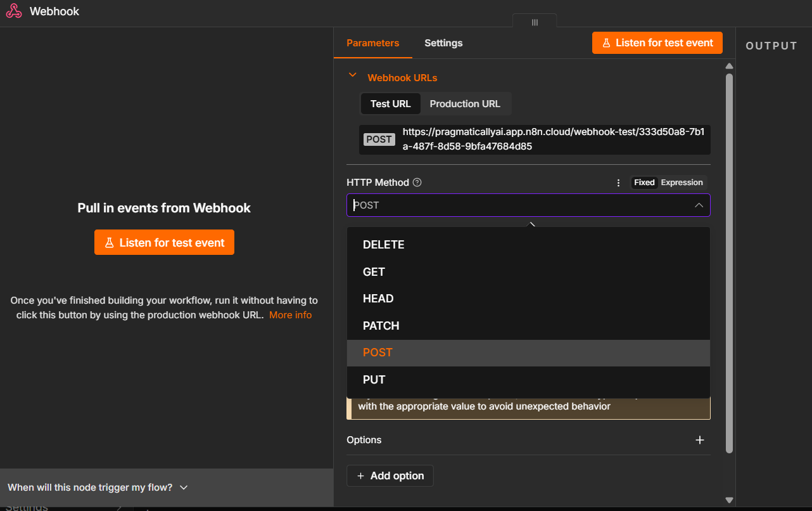This screenshot has height=511, width=812.
Task: Expand 'When will this node trigger my flow?'
Action: 98,488
